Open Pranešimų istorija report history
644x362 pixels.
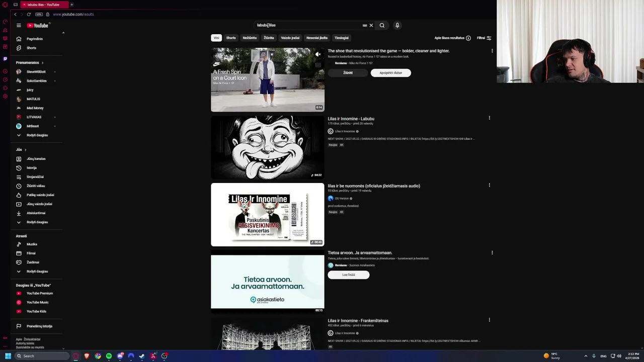click(x=39, y=326)
